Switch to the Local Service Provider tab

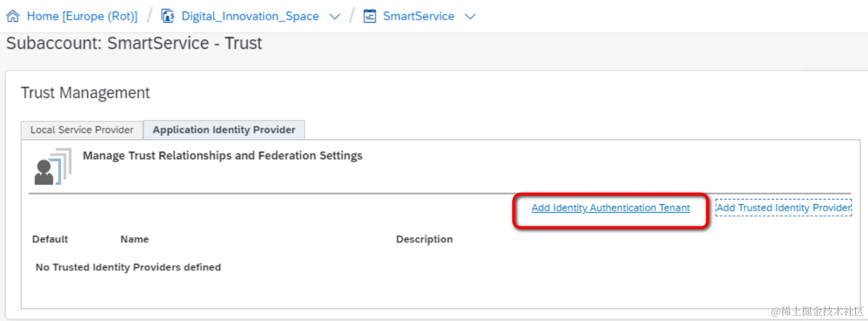click(x=82, y=130)
